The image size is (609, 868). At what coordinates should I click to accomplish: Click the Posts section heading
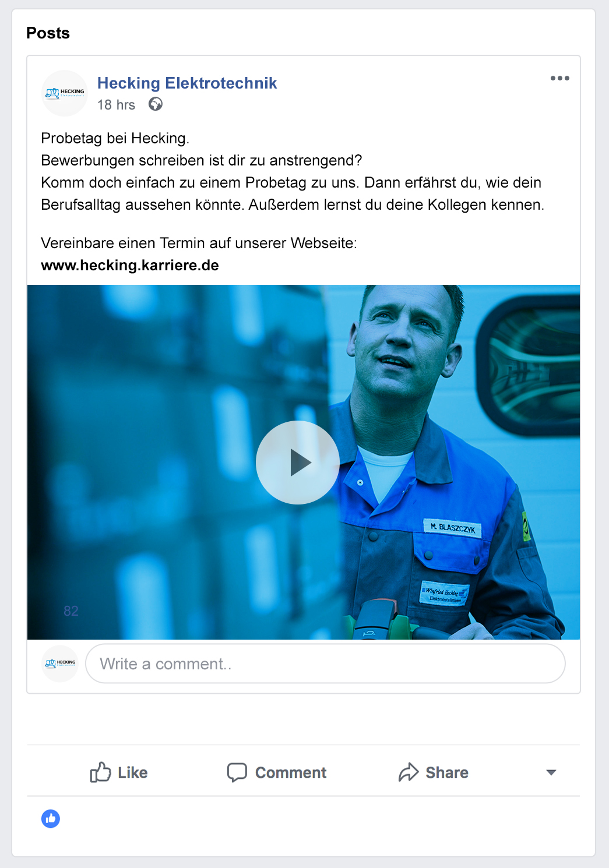pos(48,33)
